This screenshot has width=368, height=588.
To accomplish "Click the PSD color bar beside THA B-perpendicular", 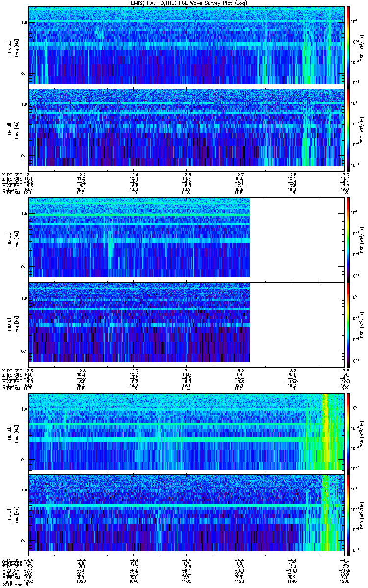I will tap(348, 46).
